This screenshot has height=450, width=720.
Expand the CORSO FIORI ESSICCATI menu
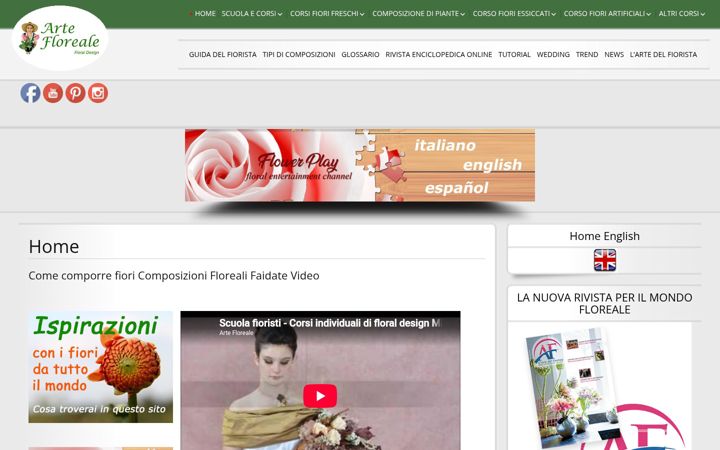click(x=514, y=14)
